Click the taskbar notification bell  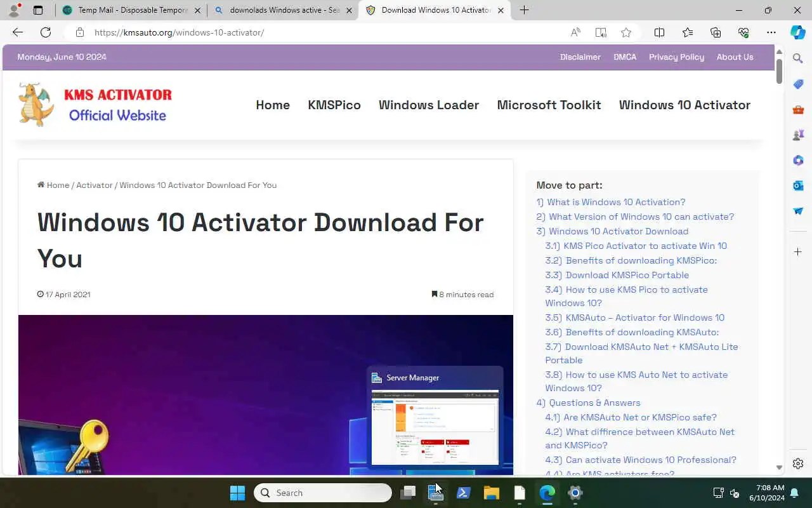794,493
